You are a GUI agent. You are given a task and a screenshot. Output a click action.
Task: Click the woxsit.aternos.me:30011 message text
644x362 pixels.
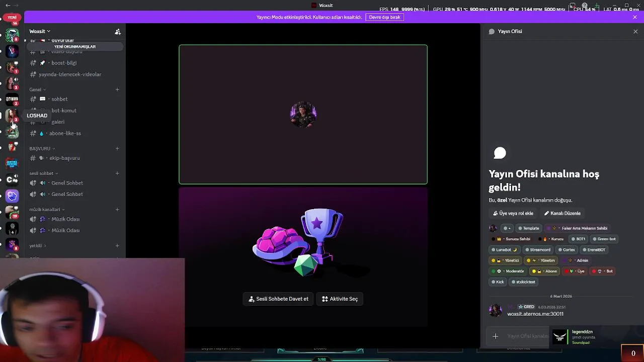[535, 314]
